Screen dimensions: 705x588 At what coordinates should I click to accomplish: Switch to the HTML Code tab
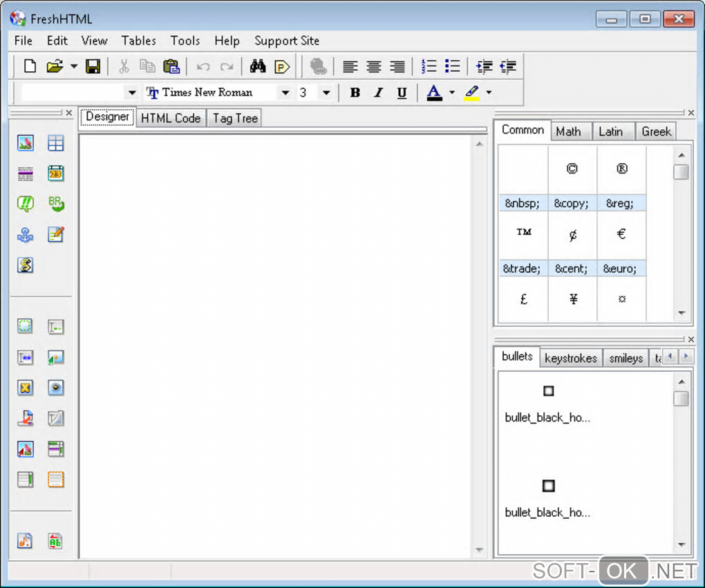coord(171,118)
